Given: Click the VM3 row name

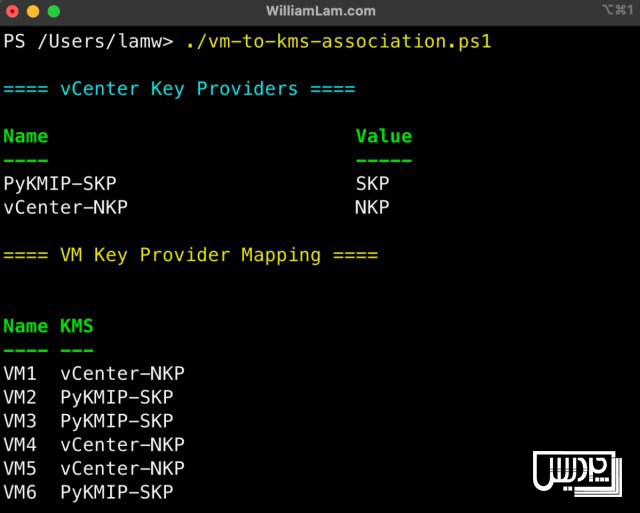Looking at the screenshot, I should (x=20, y=421).
